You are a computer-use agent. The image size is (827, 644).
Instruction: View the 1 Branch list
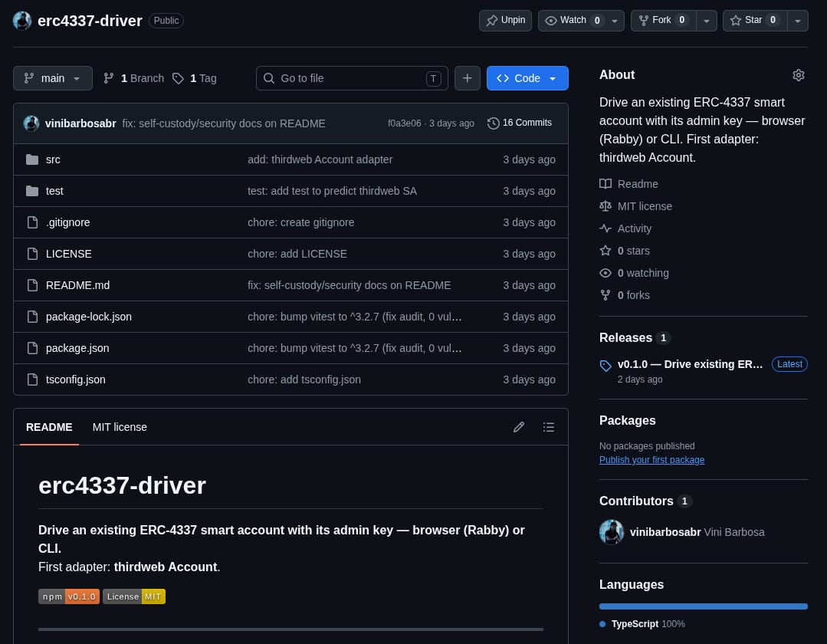pos(134,78)
